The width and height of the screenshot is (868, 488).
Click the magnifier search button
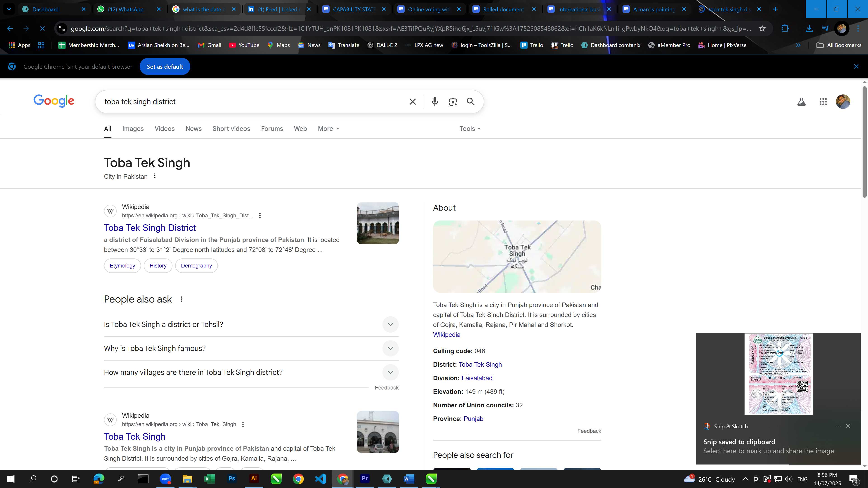pos(471,101)
